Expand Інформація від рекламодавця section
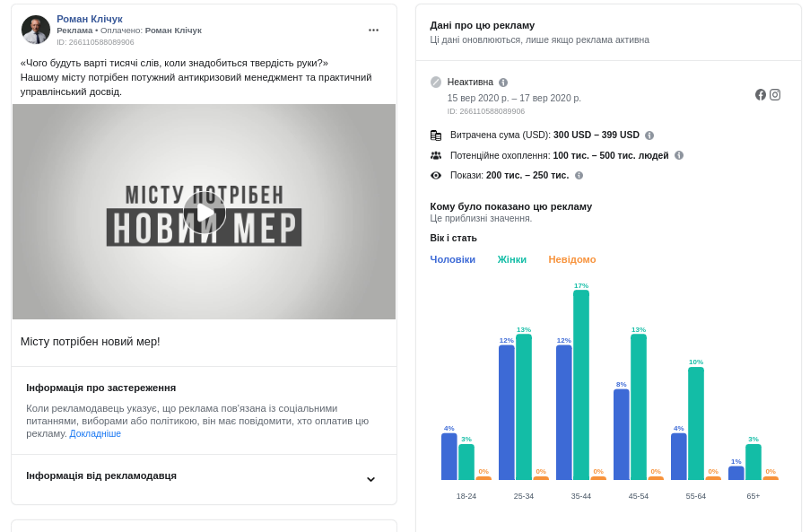 370,477
